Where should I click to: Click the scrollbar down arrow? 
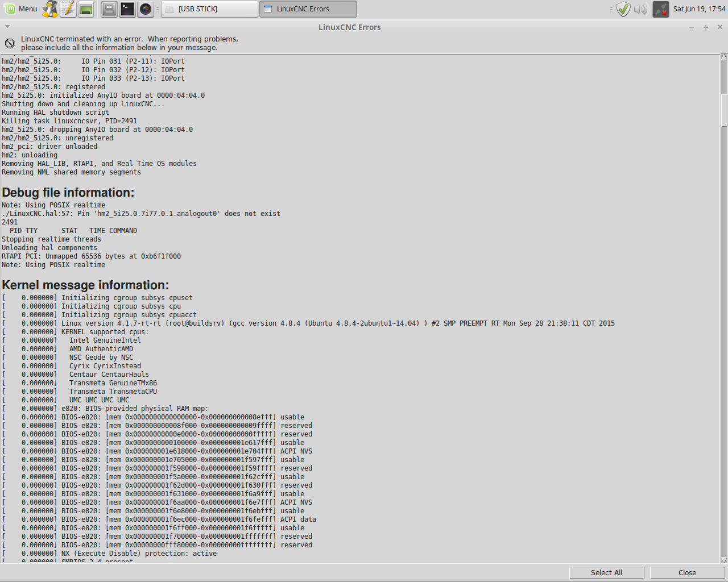[x=724, y=560]
